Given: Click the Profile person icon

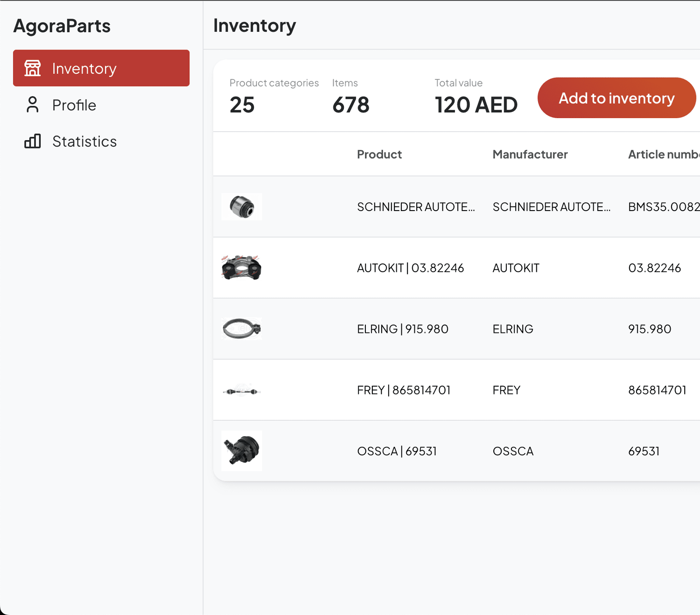Looking at the screenshot, I should click(x=33, y=105).
